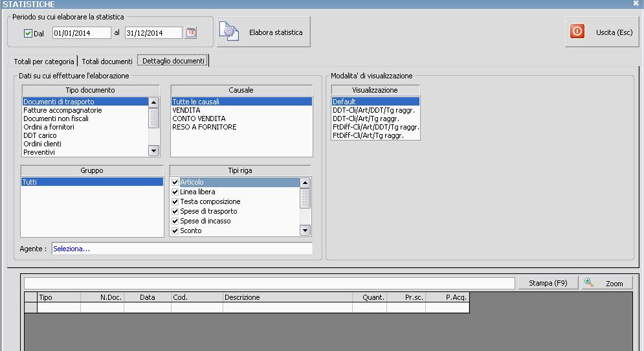Click the Gruppo list header
644x351 pixels.
click(92, 170)
